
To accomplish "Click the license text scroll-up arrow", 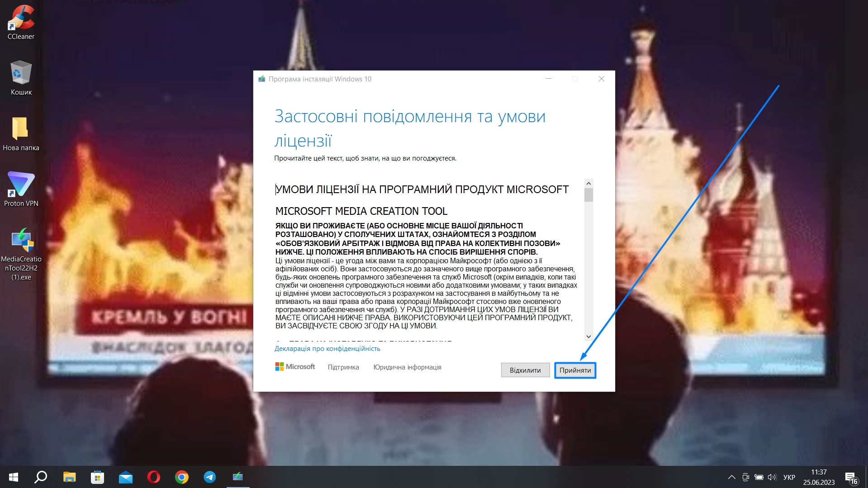I will pos(588,183).
